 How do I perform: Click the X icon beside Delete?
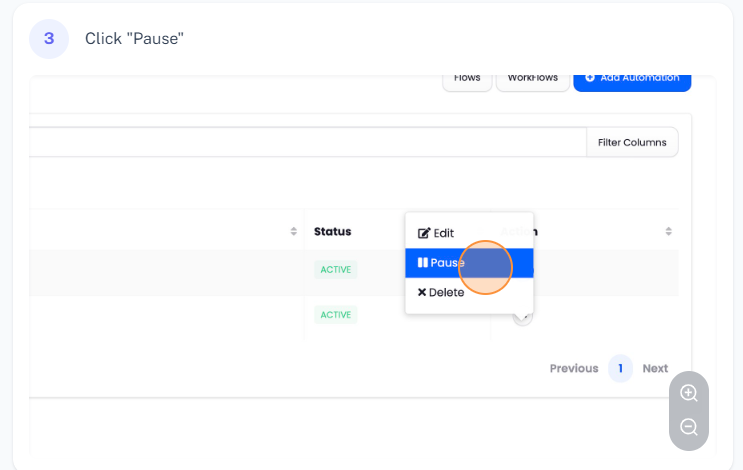(x=422, y=293)
